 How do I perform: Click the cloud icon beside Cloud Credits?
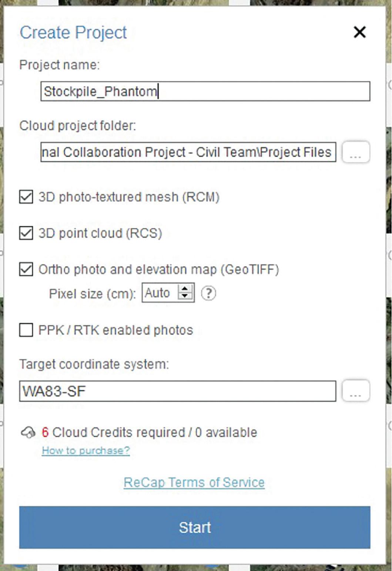pos(28,432)
